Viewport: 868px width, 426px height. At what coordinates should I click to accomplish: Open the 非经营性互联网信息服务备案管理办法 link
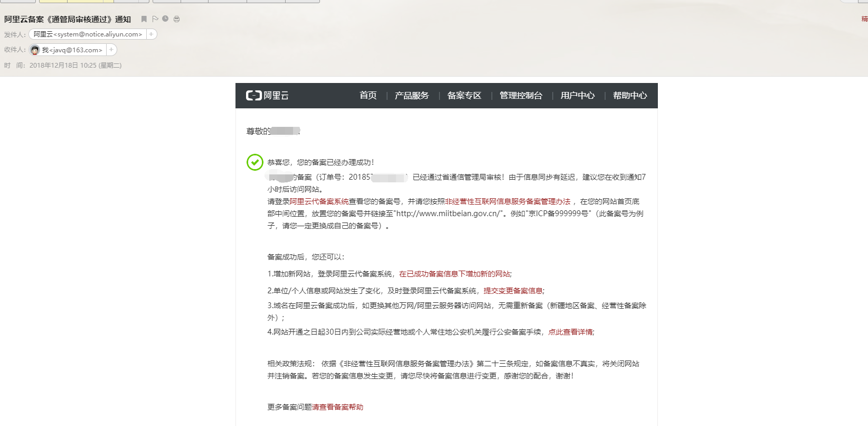pyautogui.click(x=508, y=201)
